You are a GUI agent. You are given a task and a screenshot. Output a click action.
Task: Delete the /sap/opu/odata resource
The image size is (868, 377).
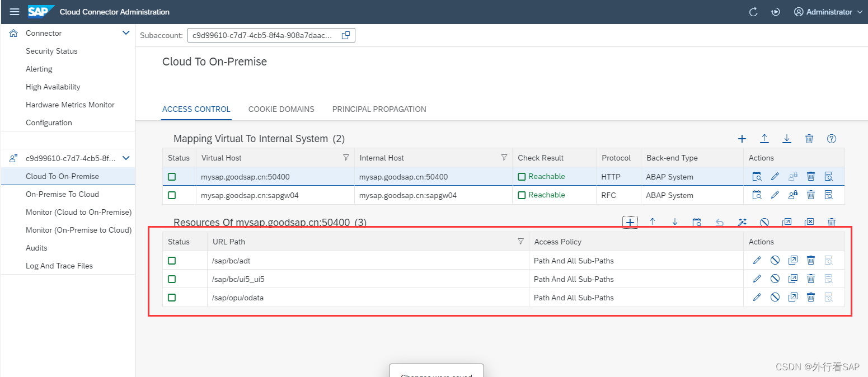pyautogui.click(x=811, y=297)
